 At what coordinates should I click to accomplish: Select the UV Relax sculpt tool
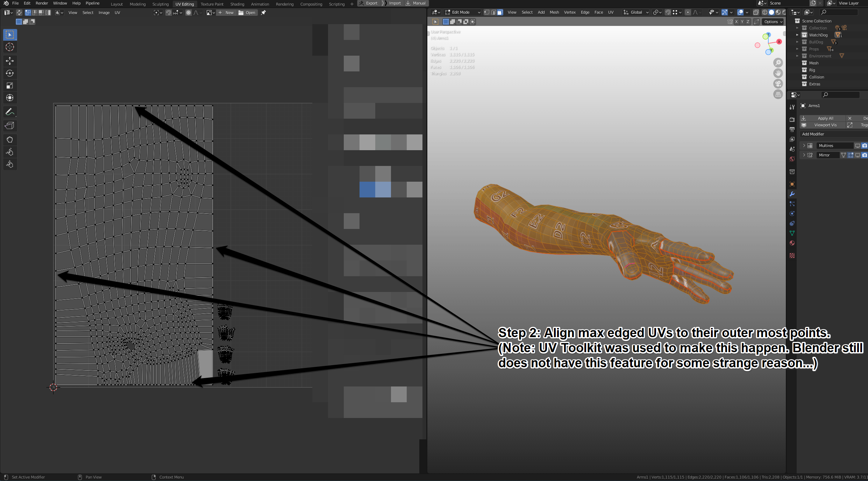pyautogui.click(x=10, y=152)
